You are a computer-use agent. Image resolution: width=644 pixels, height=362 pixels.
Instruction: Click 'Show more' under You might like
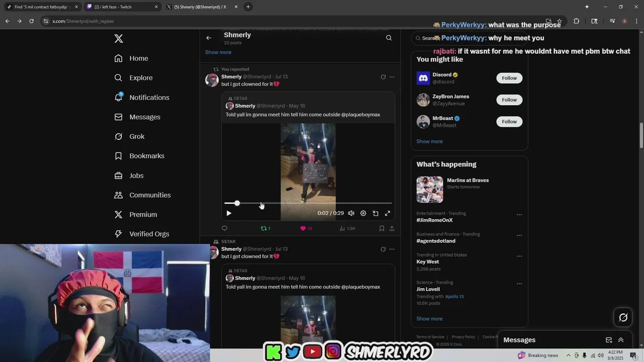(430, 141)
